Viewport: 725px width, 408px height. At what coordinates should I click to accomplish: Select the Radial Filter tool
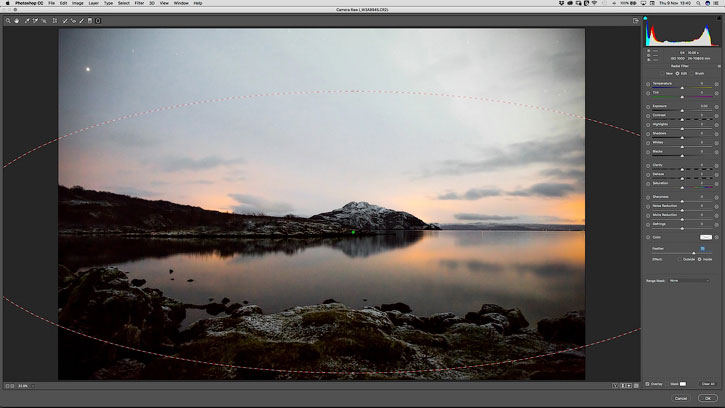pos(98,21)
